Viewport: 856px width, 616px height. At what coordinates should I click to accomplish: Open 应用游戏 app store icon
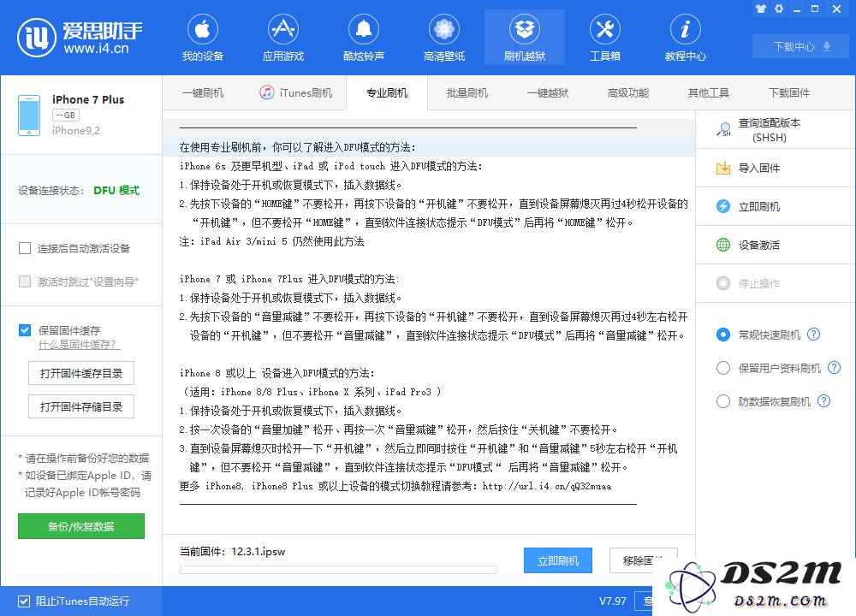[x=282, y=29]
